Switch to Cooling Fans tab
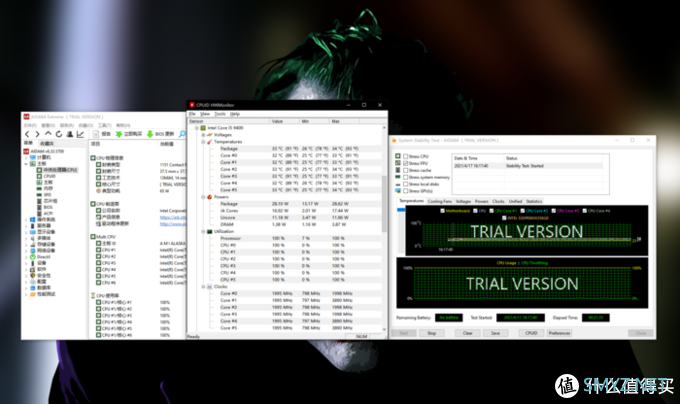The width and height of the screenshot is (680, 404). pyautogui.click(x=439, y=202)
